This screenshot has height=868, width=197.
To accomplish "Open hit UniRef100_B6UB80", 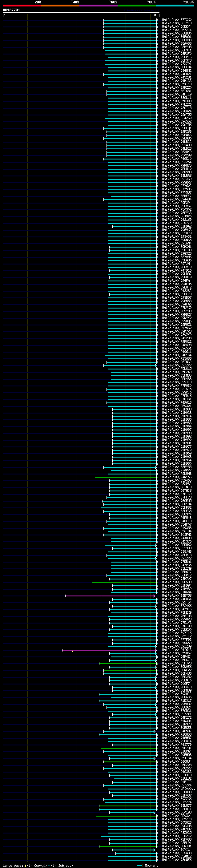I will 176,33.
